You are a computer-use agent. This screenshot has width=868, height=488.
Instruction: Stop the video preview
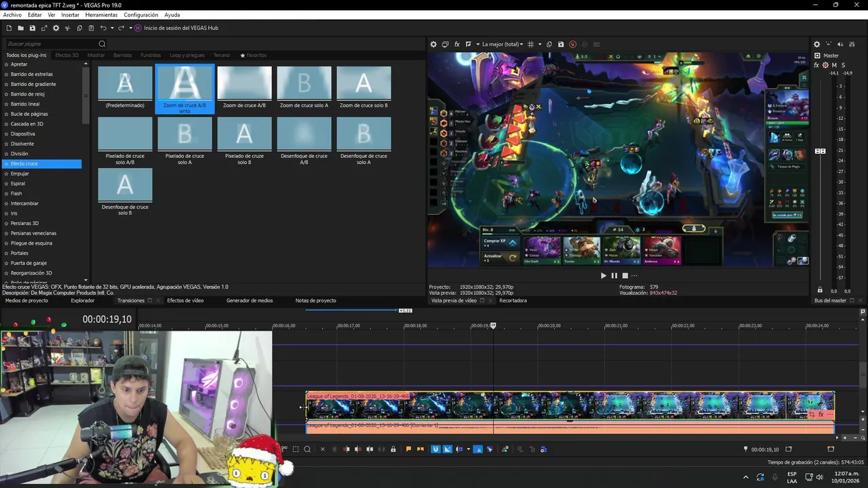pos(625,276)
